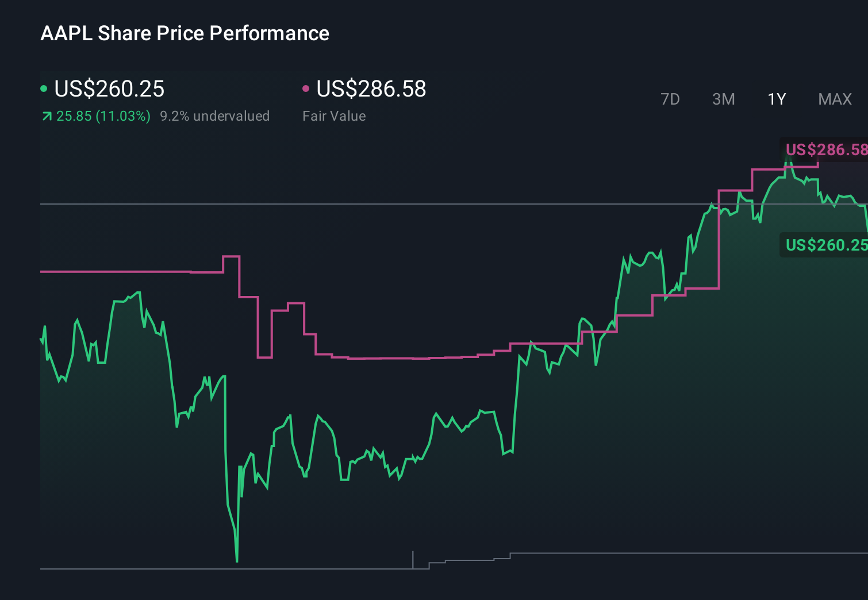868x600 pixels.
Task: Click the 9.2% undervalued text
Action: click(214, 116)
